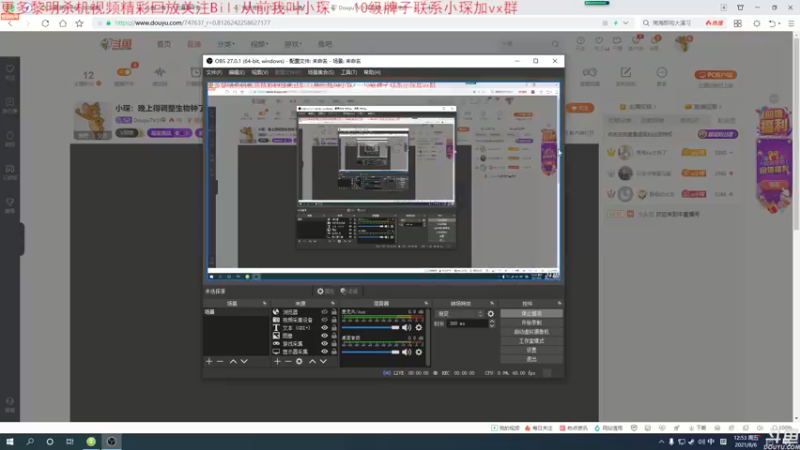Remove scene using minus icon in Scenes
The image size is (800, 450).
click(220, 361)
